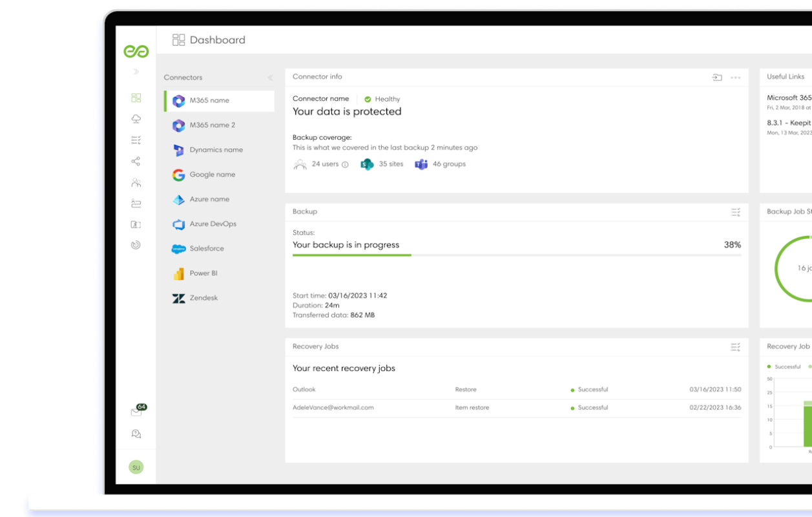Click the 03/16/2023 11:50 timestamp

tap(715, 390)
